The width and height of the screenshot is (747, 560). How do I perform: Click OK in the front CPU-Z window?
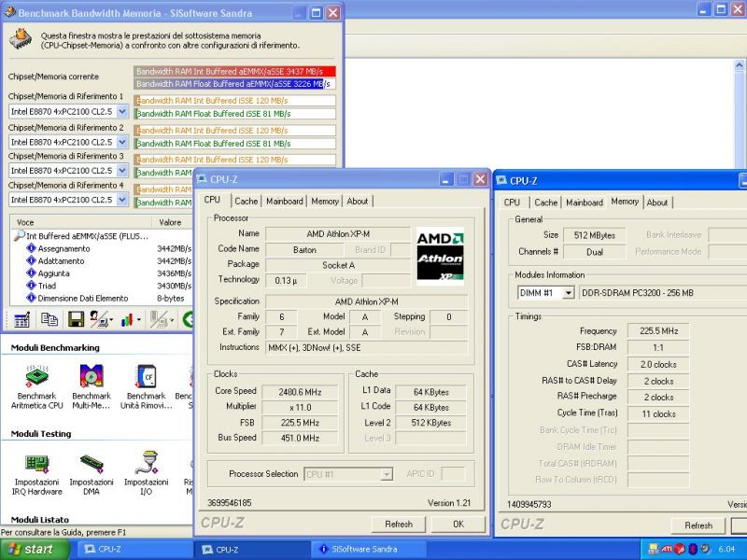(458, 525)
